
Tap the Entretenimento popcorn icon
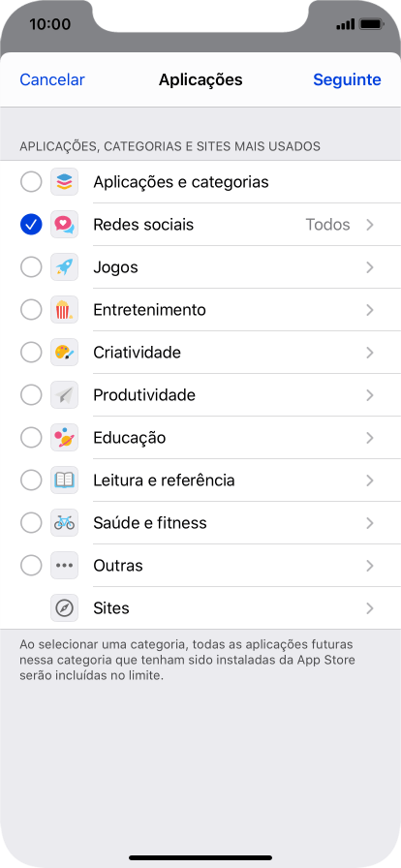click(64, 310)
